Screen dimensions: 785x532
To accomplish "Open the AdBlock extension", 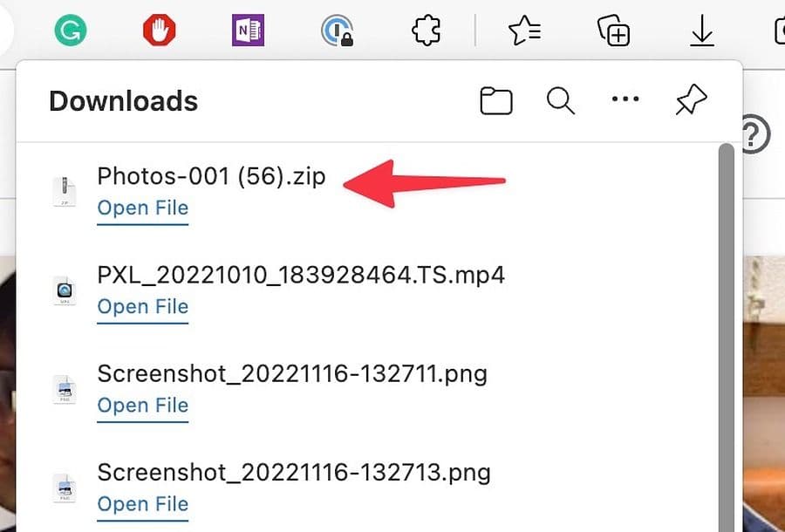I will pos(159,29).
